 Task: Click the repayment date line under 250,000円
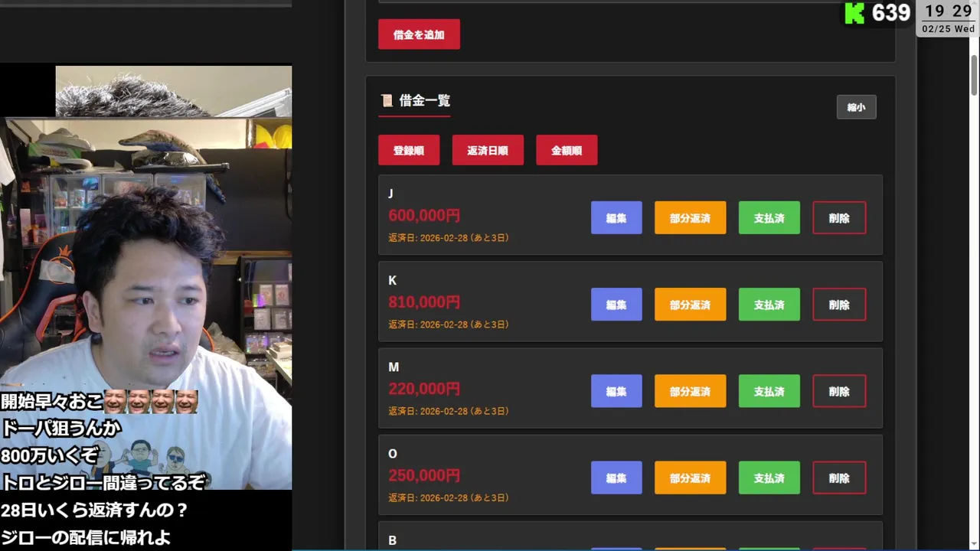(x=448, y=497)
